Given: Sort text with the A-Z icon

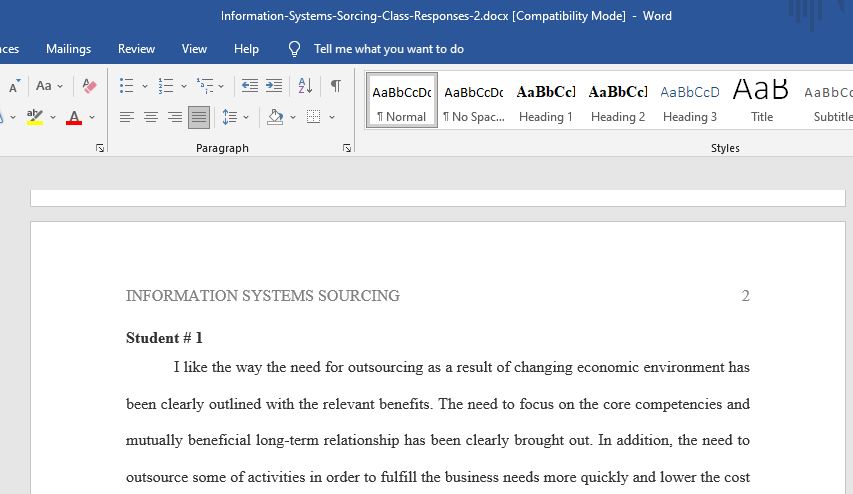Looking at the screenshot, I should (305, 86).
